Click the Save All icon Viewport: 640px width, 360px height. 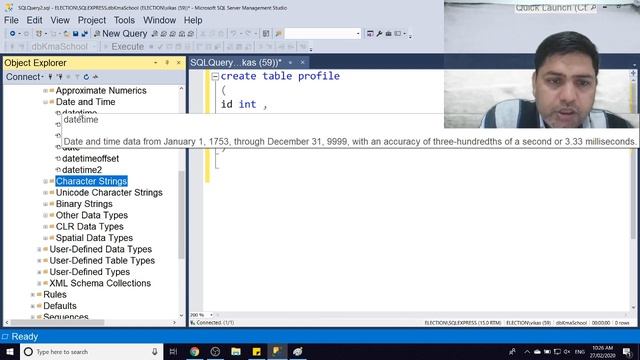tap(84, 33)
